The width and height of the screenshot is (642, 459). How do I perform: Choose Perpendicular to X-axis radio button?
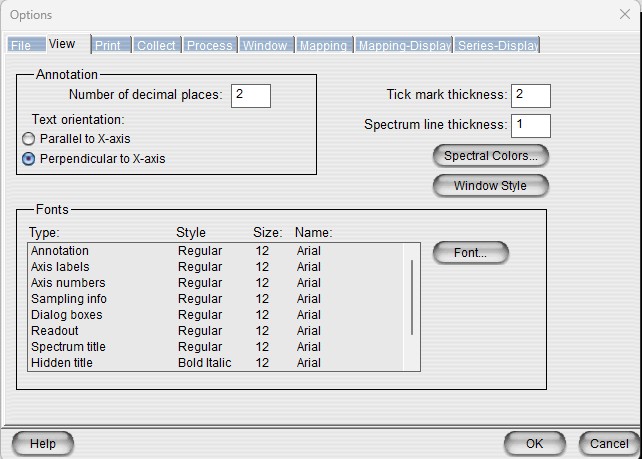click(x=29, y=158)
